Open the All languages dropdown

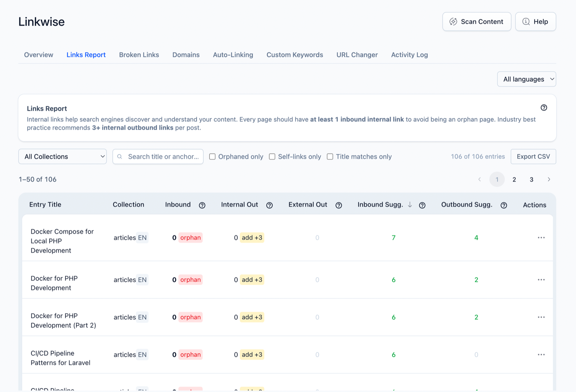pyautogui.click(x=526, y=79)
